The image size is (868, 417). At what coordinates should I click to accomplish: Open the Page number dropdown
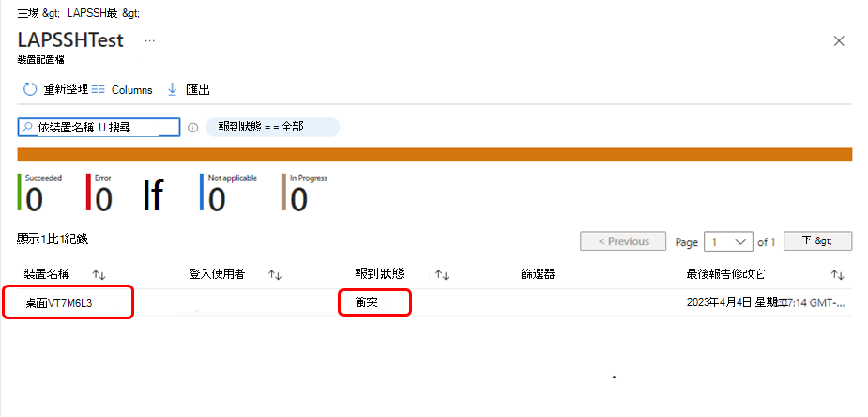tap(728, 242)
